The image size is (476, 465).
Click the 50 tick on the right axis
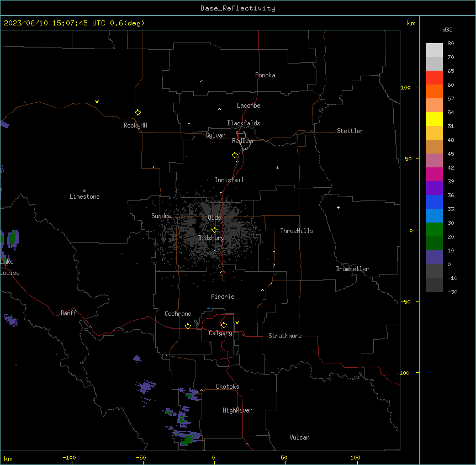[408, 158]
